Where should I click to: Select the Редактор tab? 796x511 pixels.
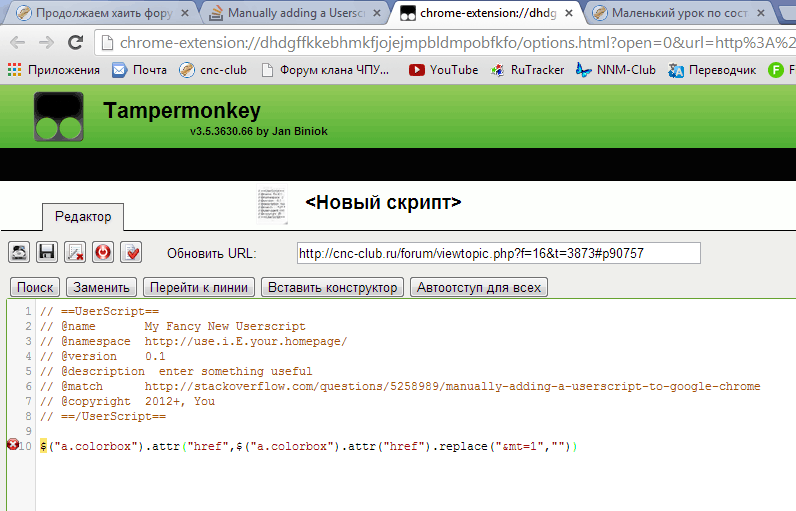[83, 217]
